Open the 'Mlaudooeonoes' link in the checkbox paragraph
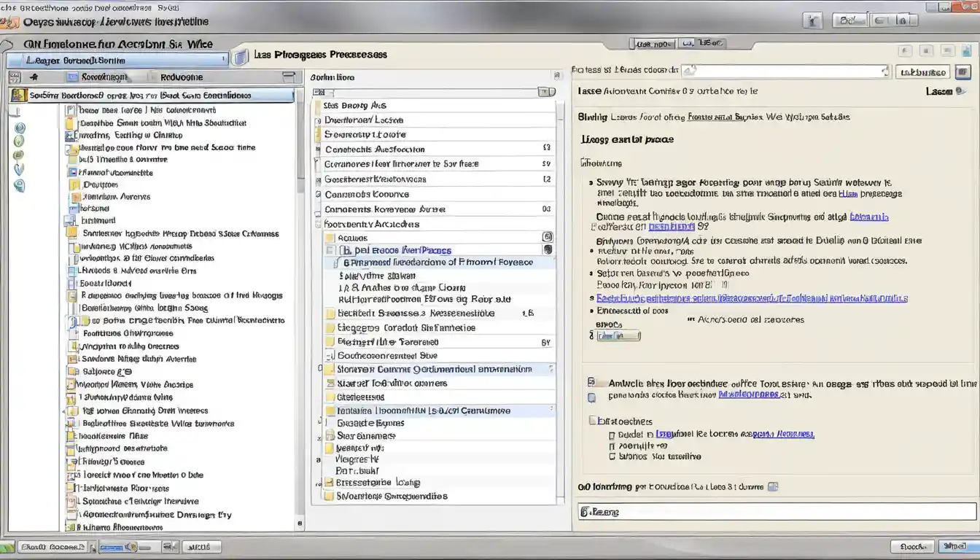This screenshot has width=980, height=560. click(x=749, y=394)
